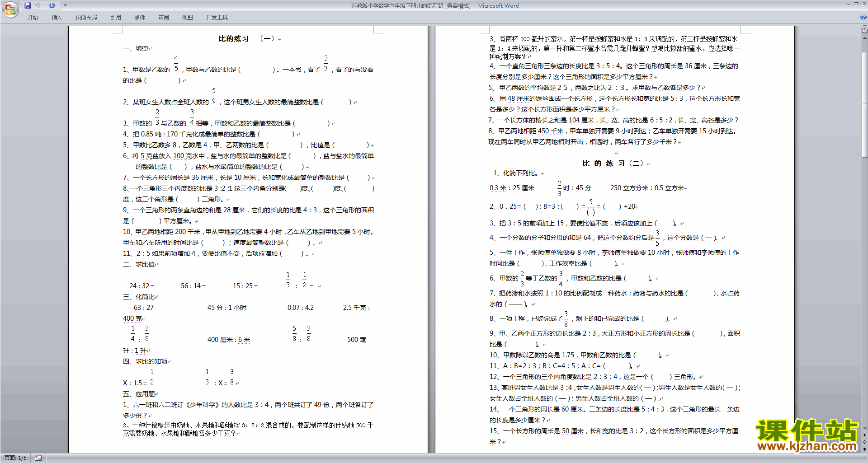Toggle the ruler button above scrollbar

click(865, 31)
